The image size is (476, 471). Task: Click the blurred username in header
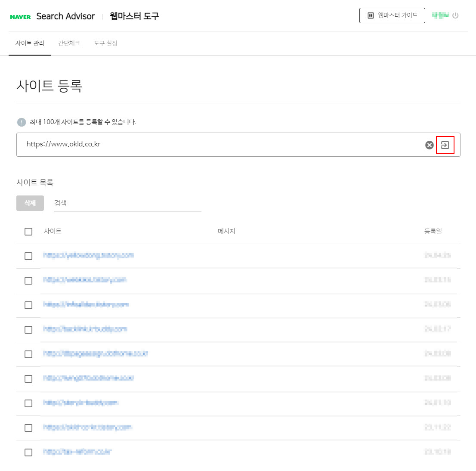[440, 15]
